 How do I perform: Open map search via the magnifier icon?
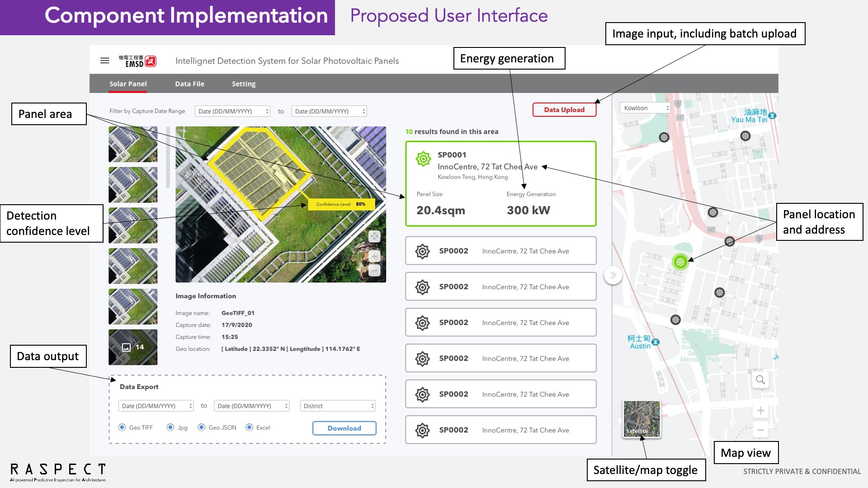(760, 380)
